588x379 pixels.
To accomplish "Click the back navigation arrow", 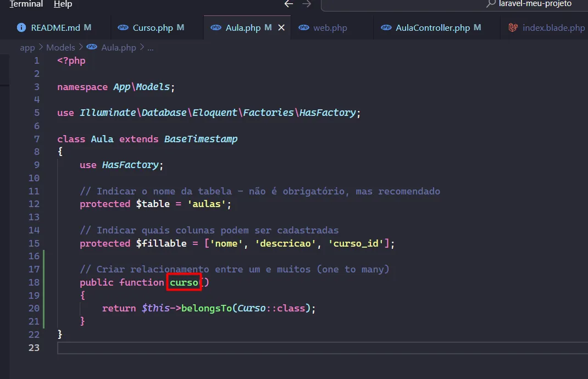I will click(x=289, y=4).
